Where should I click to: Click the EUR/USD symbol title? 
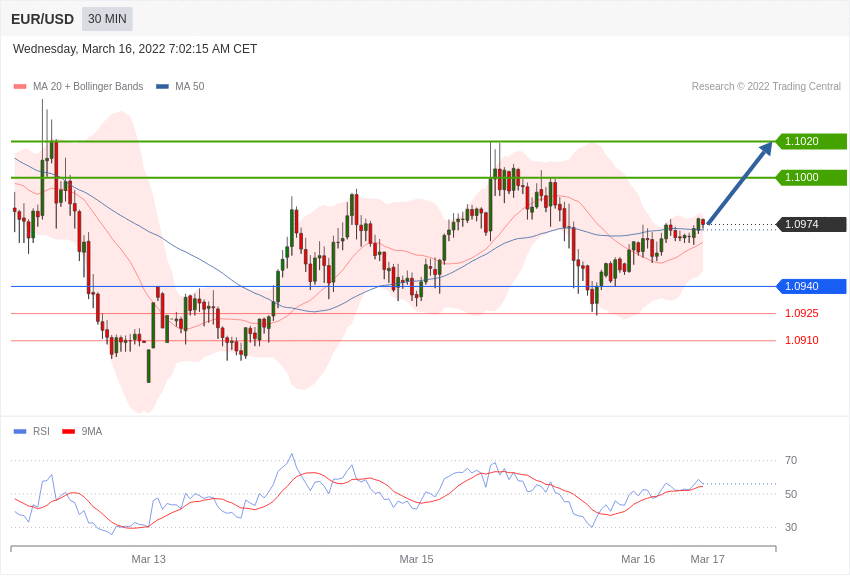click(42, 19)
